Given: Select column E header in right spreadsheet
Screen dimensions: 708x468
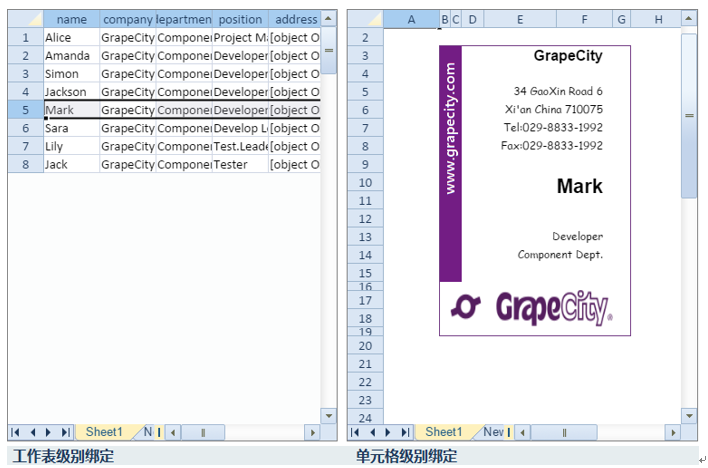Looking at the screenshot, I should click(x=520, y=19).
